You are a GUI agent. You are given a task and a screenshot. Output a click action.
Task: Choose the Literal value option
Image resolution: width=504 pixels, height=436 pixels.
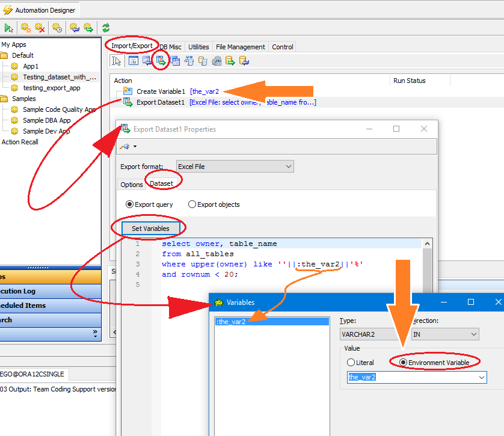(351, 363)
